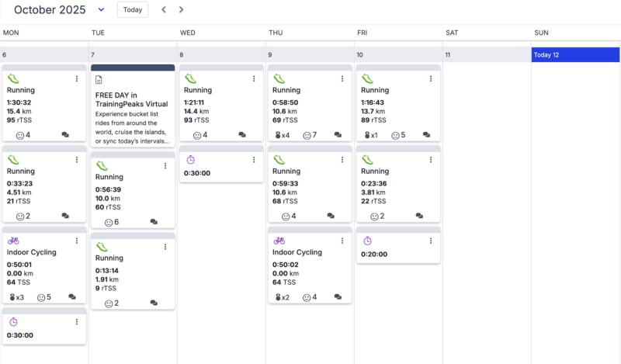621x364 pixels.
Task: Click the shoe icon on Tuesday's 10.0 km run
Action: [x=102, y=165]
